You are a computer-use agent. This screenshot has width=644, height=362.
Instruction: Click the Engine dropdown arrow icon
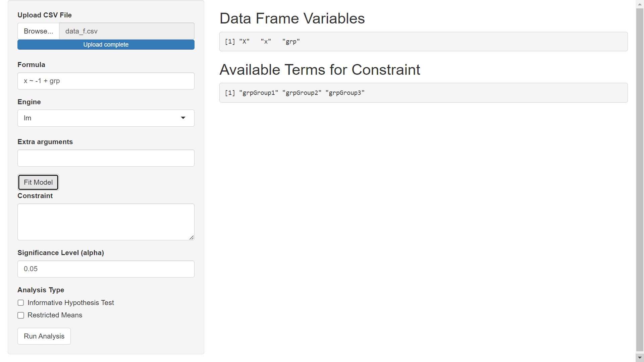[x=183, y=118]
